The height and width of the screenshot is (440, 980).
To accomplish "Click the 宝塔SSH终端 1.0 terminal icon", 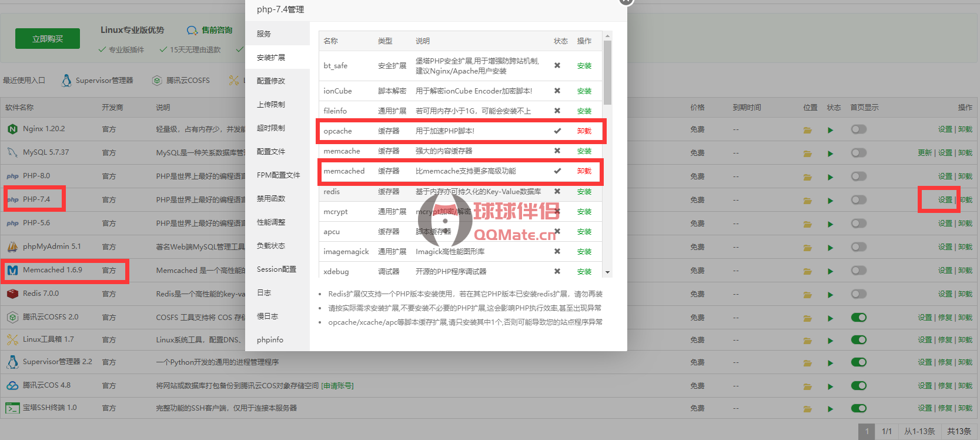I will coord(12,408).
